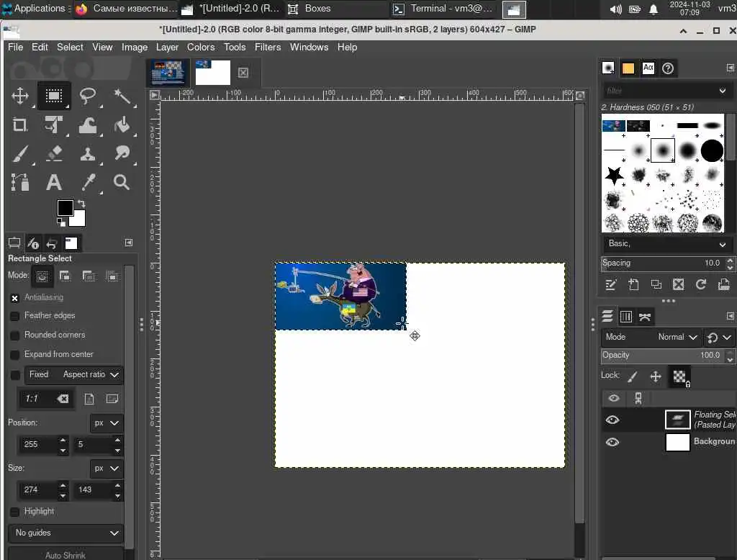
Task: Select the Bucket Fill tool
Action: [122, 125]
